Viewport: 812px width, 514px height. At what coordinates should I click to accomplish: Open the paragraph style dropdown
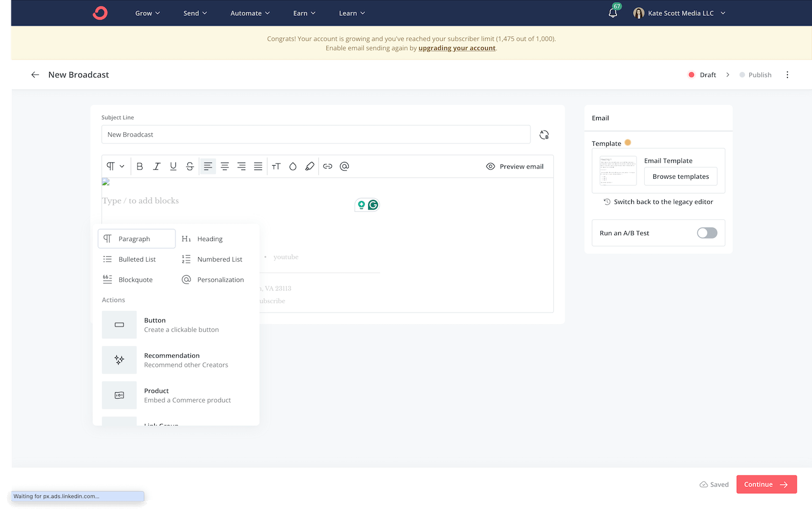[x=115, y=166]
